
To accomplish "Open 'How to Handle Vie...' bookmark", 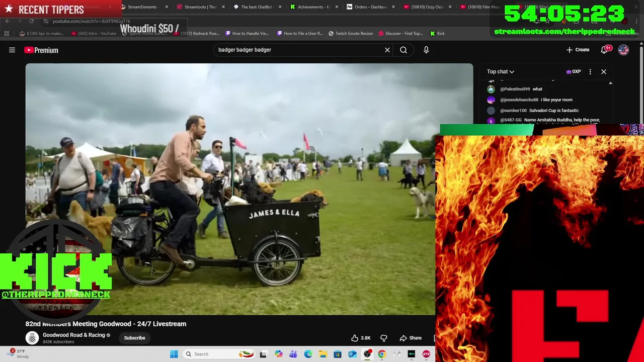I will (x=247, y=34).
